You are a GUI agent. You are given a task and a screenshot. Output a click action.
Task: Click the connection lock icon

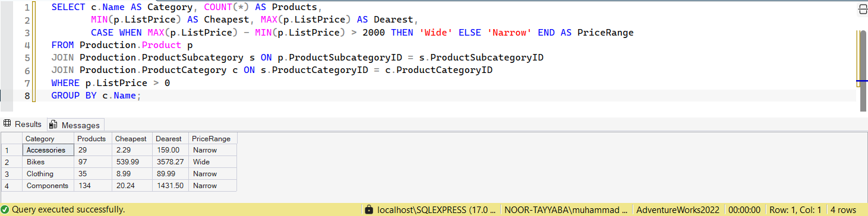coord(370,209)
